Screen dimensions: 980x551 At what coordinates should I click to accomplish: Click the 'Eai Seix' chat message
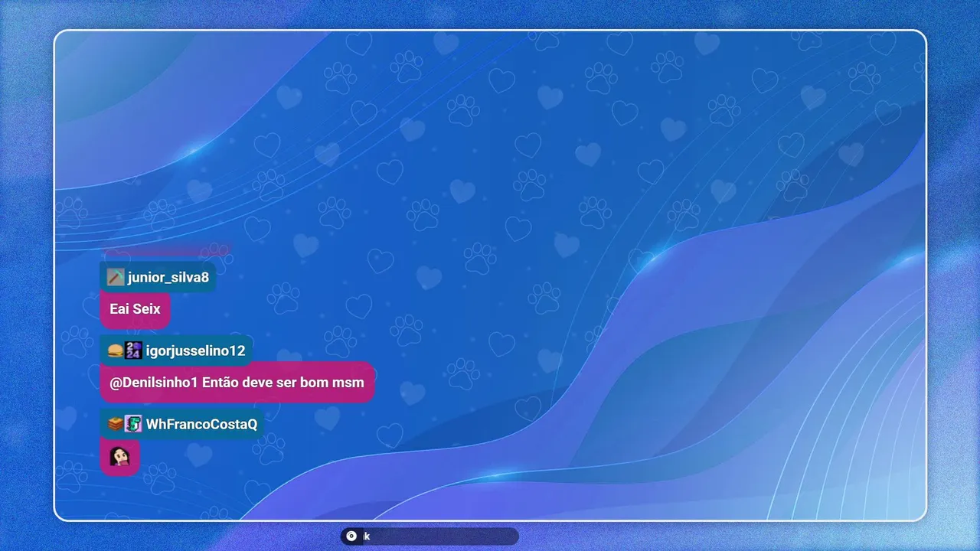pyautogui.click(x=135, y=309)
